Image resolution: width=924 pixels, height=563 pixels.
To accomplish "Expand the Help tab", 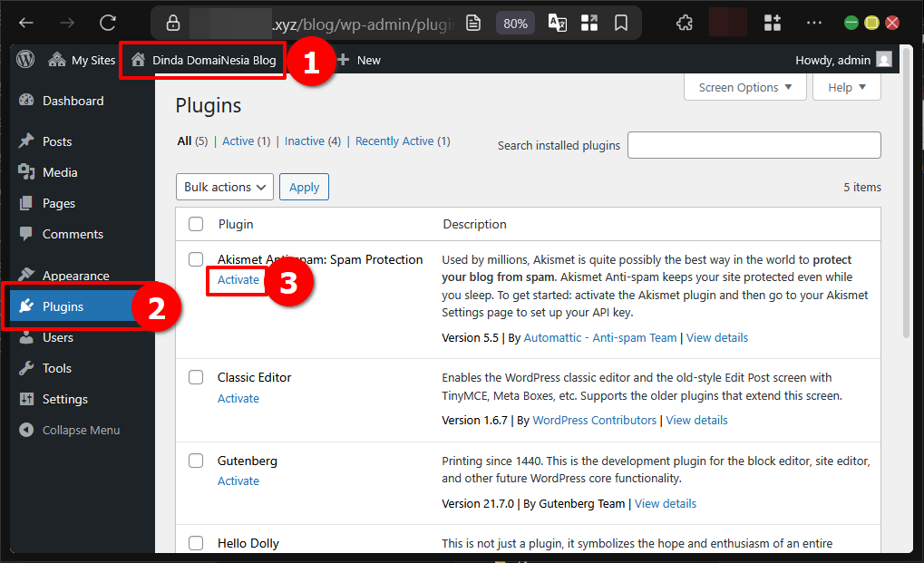I will point(846,87).
